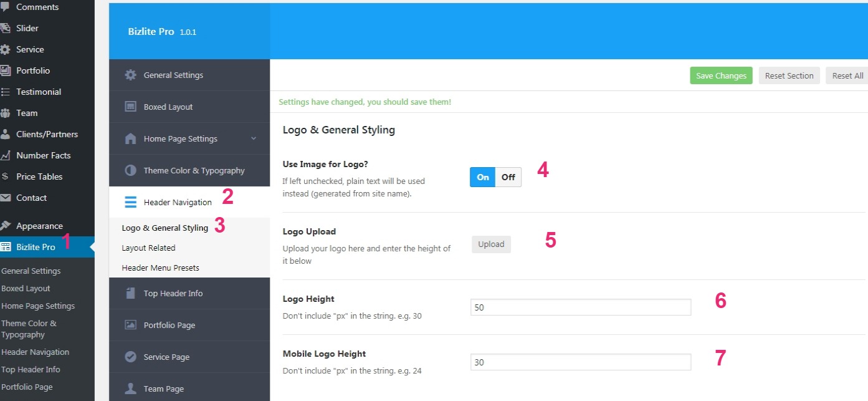868x401 pixels.
Task: Open Service Page options tab
Action: pos(189,357)
